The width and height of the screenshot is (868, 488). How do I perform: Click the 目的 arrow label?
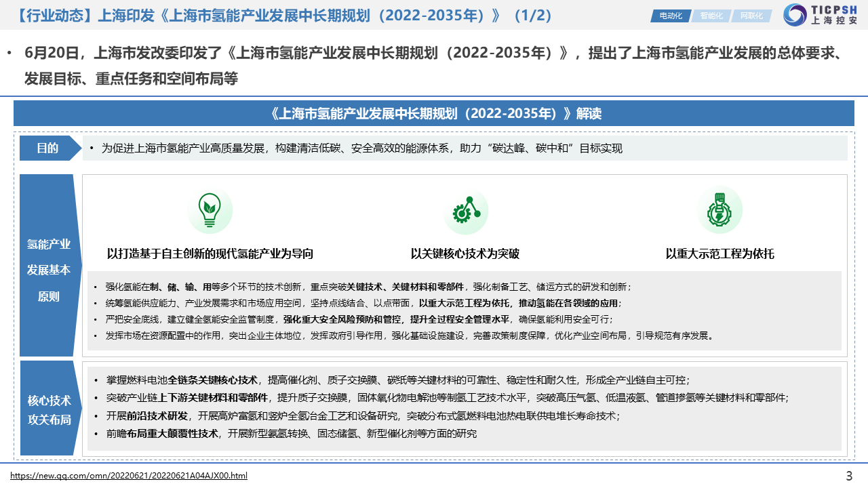pyautogui.click(x=48, y=148)
